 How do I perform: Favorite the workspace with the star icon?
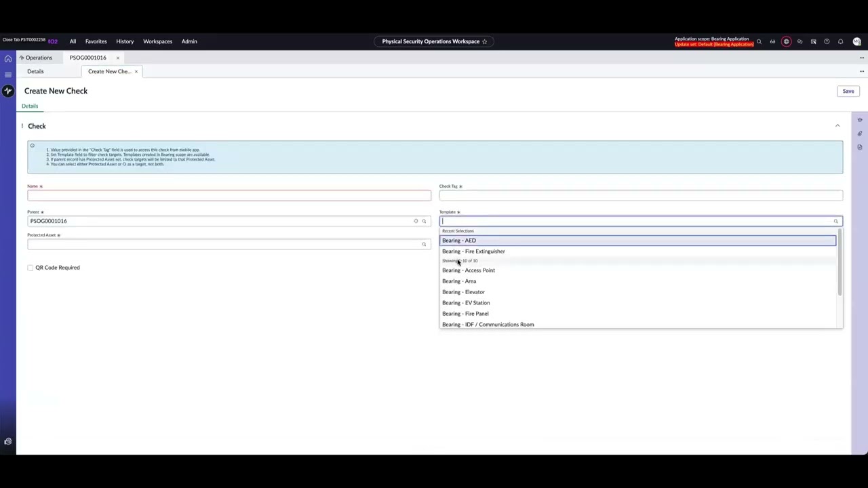click(x=484, y=41)
